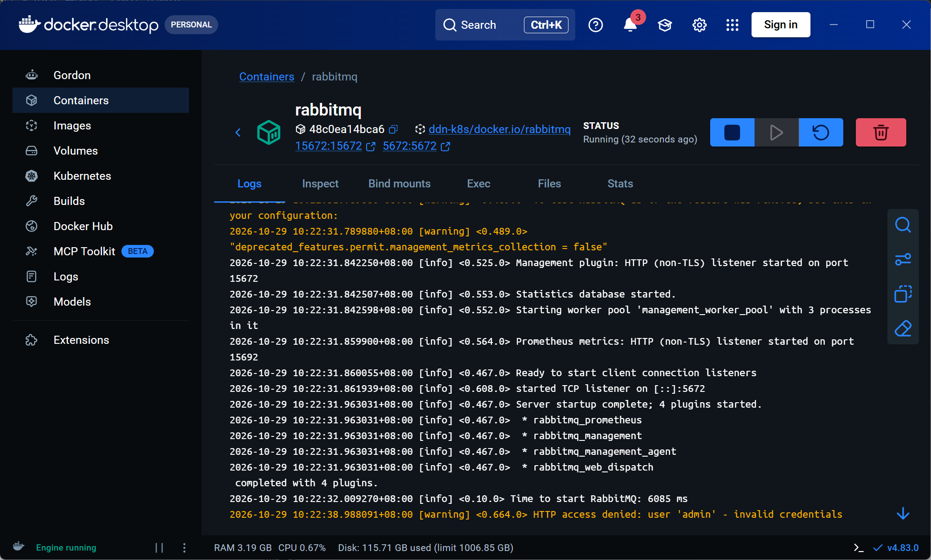
Task: Restart the rabbitmq container
Action: [821, 133]
